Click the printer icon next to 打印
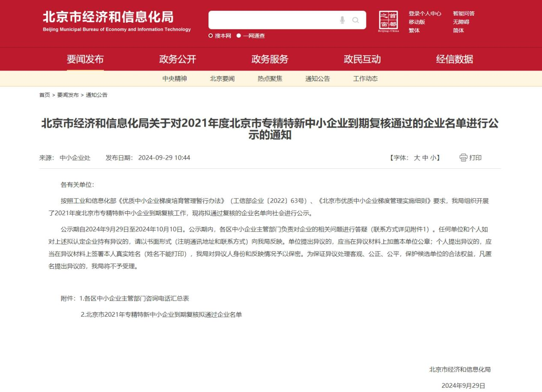The image size is (542, 392). 463,157
